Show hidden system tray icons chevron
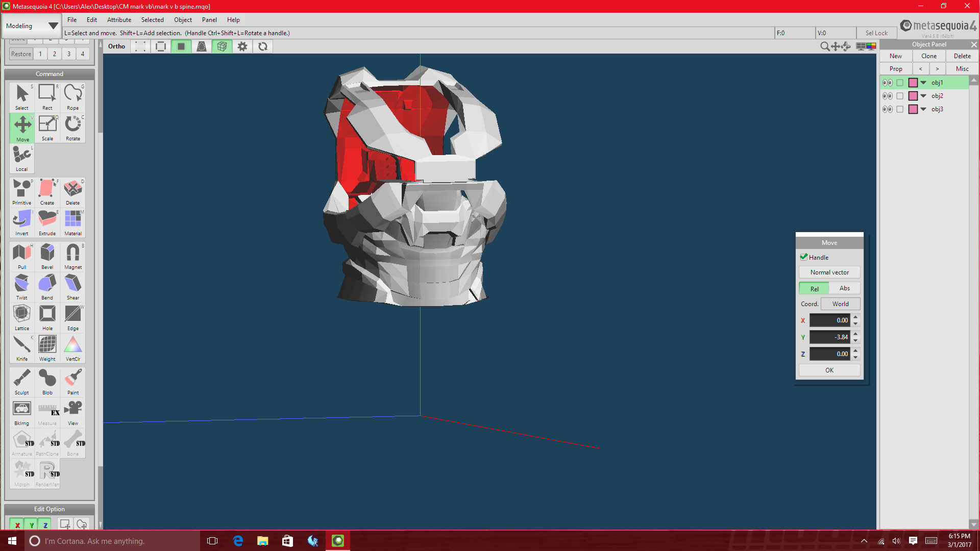Screen dimensions: 980x551 click(x=864, y=541)
